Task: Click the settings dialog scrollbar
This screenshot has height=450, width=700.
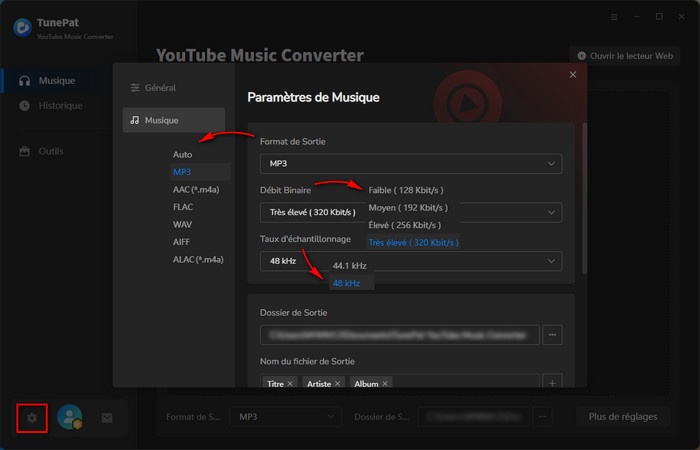Action: pyautogui.click(x=584, y=199)
